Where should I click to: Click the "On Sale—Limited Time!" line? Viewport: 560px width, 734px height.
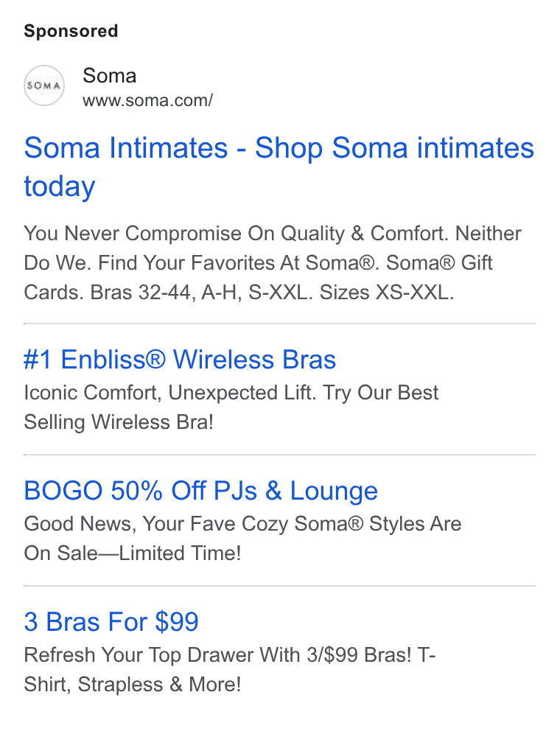point(133,553)
